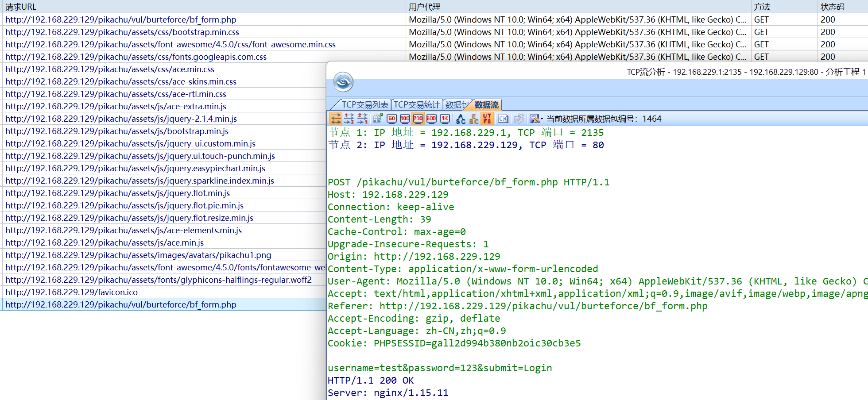Sort the table by the 方法 column header
Screen dimensions: 868x400
pyautogui.click(x=784, y=7)
